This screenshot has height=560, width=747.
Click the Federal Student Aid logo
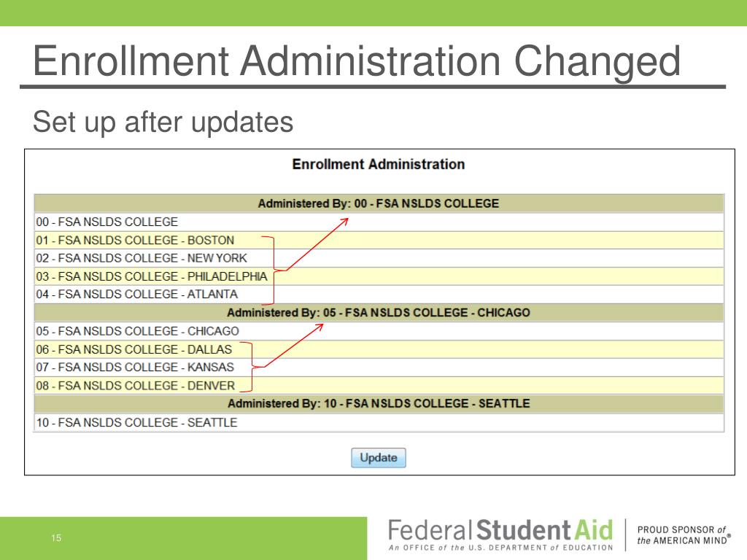[x=500, y=534]
